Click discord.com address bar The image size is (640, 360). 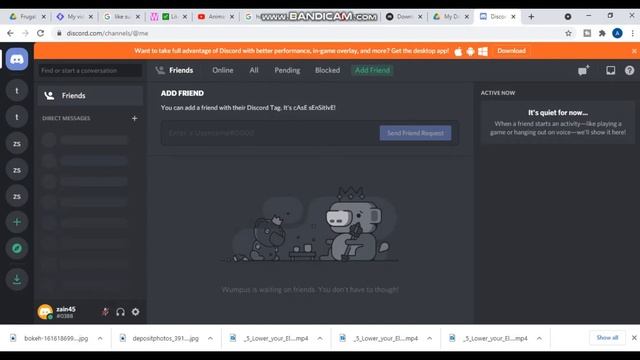[x=310, y=33]
